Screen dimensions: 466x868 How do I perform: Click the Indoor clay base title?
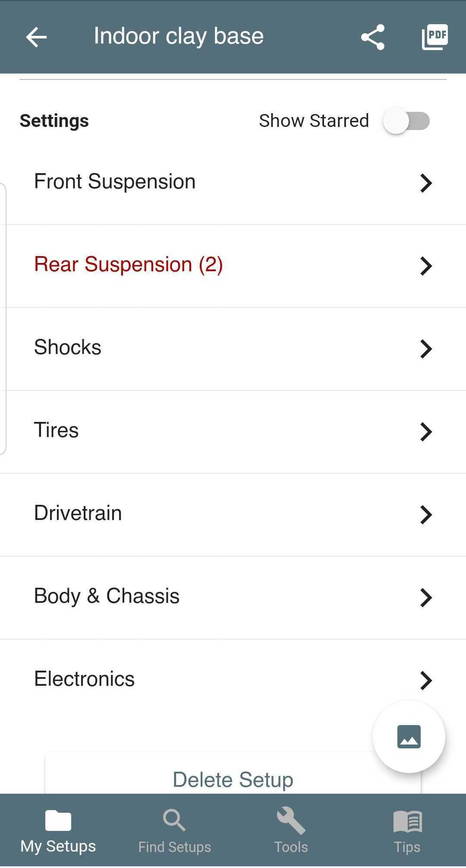coord(179,36)
